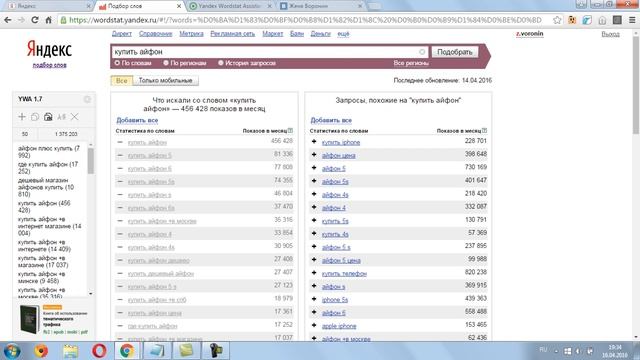Click the copy icon in YWA toolbar

point(35,117)
